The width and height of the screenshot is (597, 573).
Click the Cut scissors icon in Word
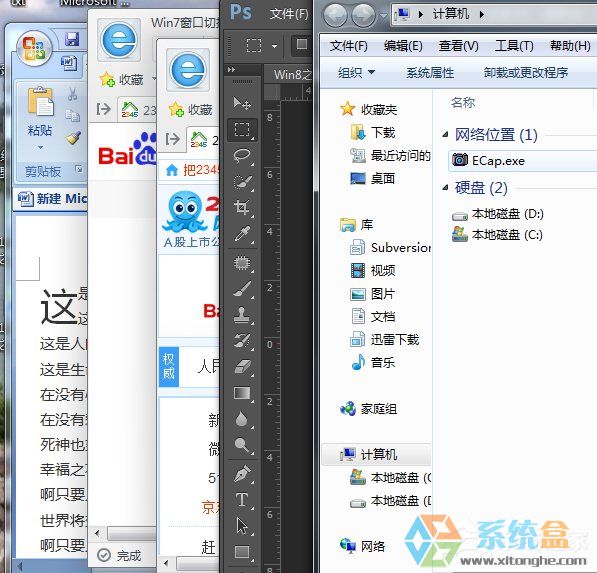73,94
